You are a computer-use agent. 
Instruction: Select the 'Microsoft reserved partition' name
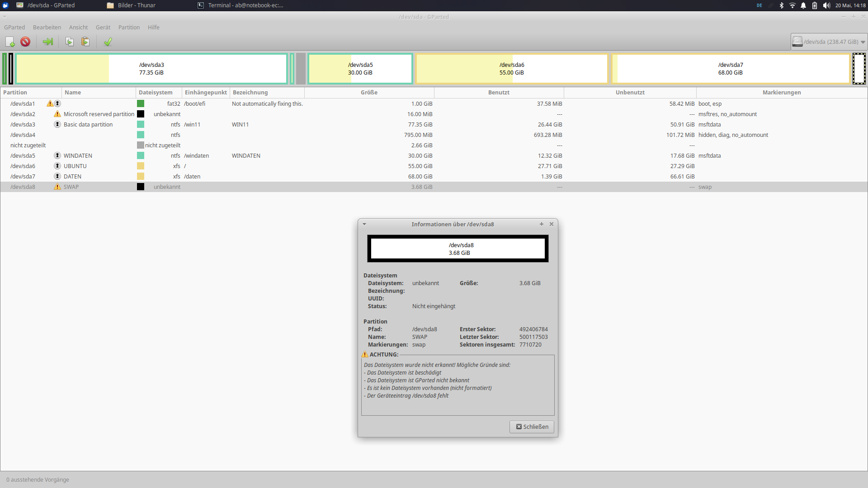point(99,114)
